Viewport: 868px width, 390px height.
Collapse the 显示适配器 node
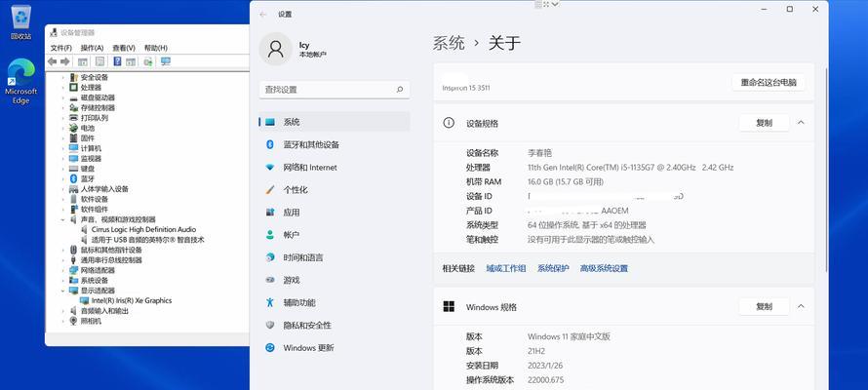click(x=63, y=291)
